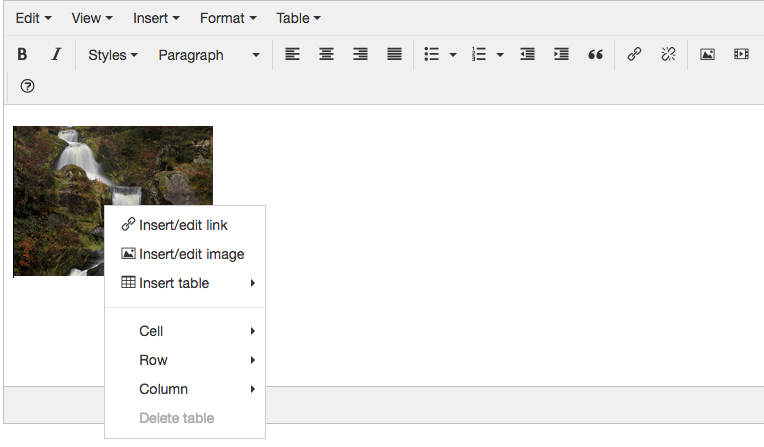Open the Styles dropdown

click(x=112, y=55)
